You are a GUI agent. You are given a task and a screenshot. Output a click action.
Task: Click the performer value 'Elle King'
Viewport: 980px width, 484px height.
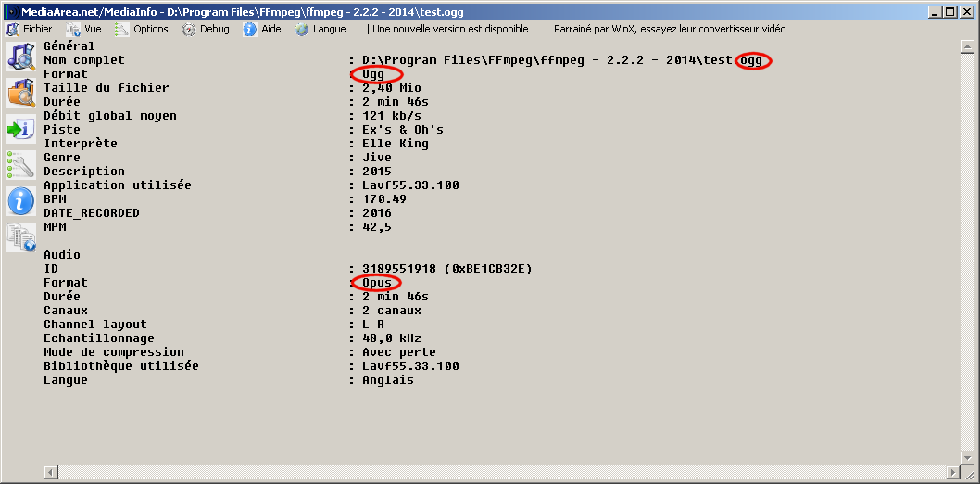click(x=396, y=144)
